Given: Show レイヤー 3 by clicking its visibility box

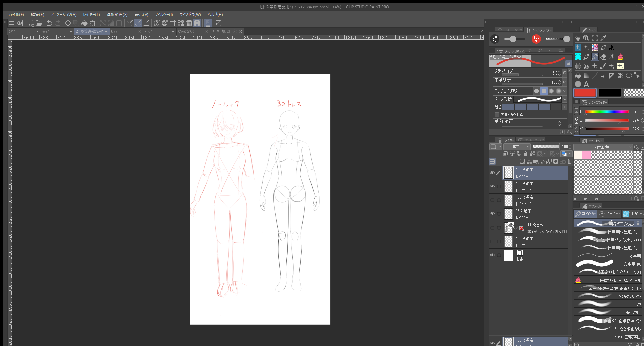Looking at the screenshot, I should click(x=492, y=200).
